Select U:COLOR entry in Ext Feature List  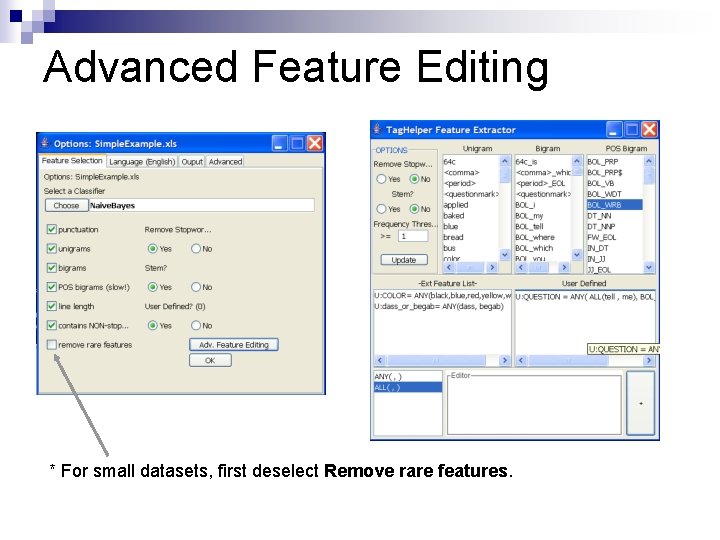443,296
